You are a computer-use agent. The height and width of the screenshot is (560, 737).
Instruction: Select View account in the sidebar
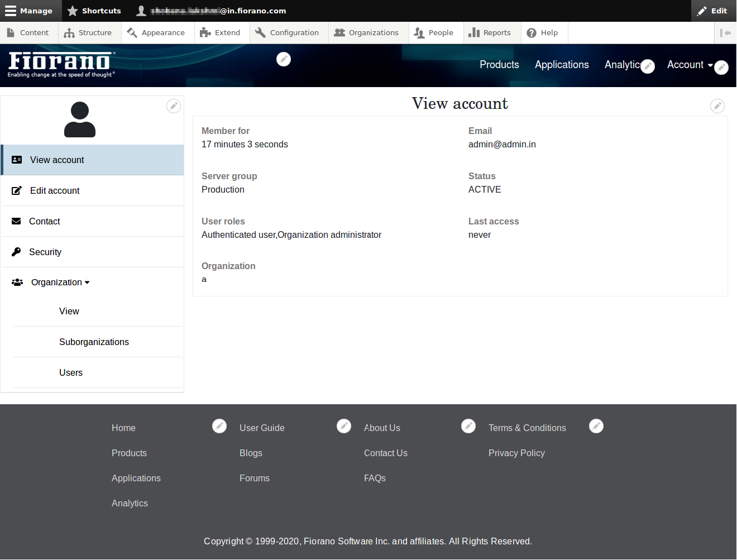(x=92, y=160)
